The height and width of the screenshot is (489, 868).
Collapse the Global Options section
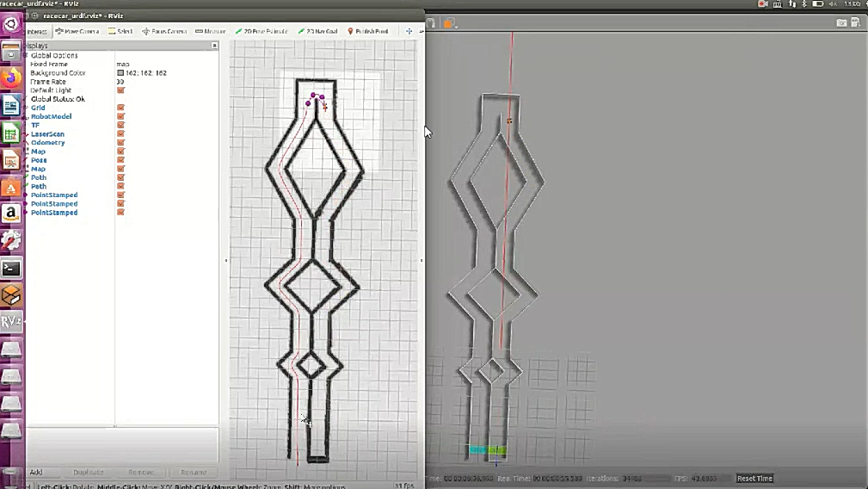point(28,55)
